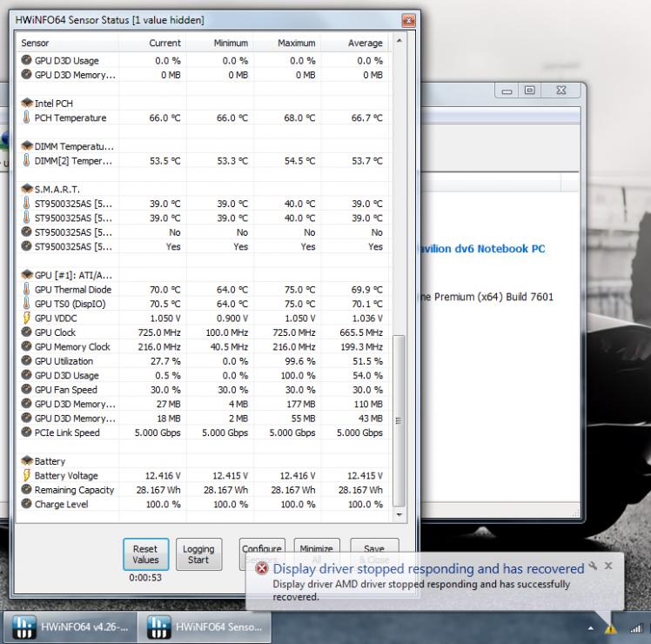Click the Minimize button at the bottom of the sensor window

pyautogui.click(x=316, y=549)
